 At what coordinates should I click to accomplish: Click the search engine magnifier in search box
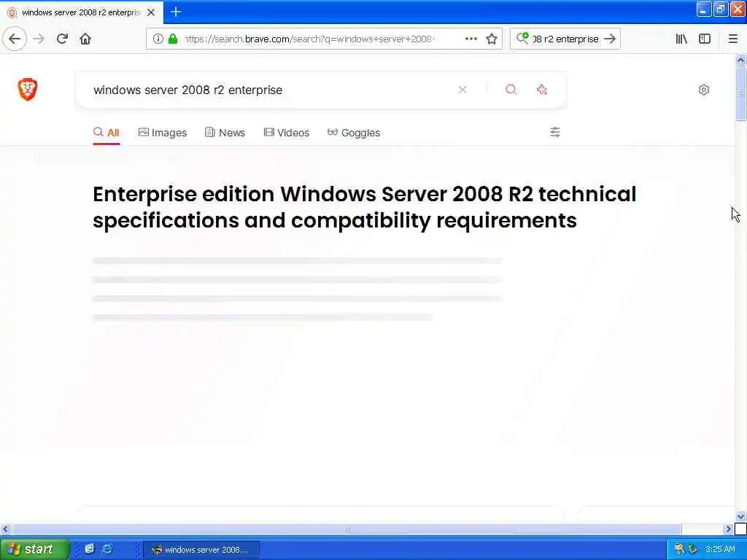tap(522, 38)
